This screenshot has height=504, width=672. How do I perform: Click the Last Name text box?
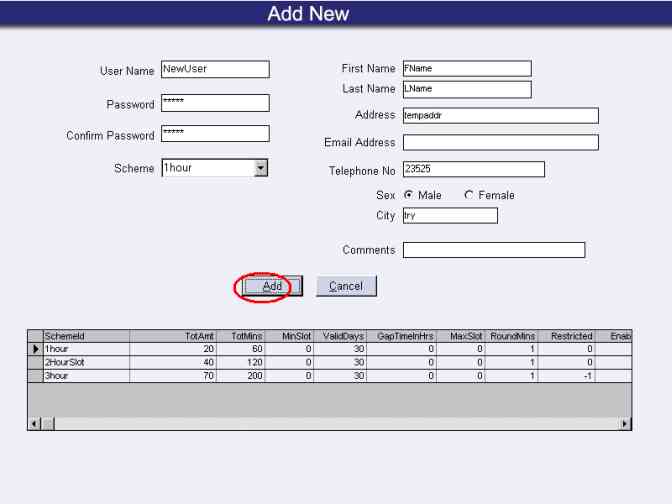(x=466, y=89)
